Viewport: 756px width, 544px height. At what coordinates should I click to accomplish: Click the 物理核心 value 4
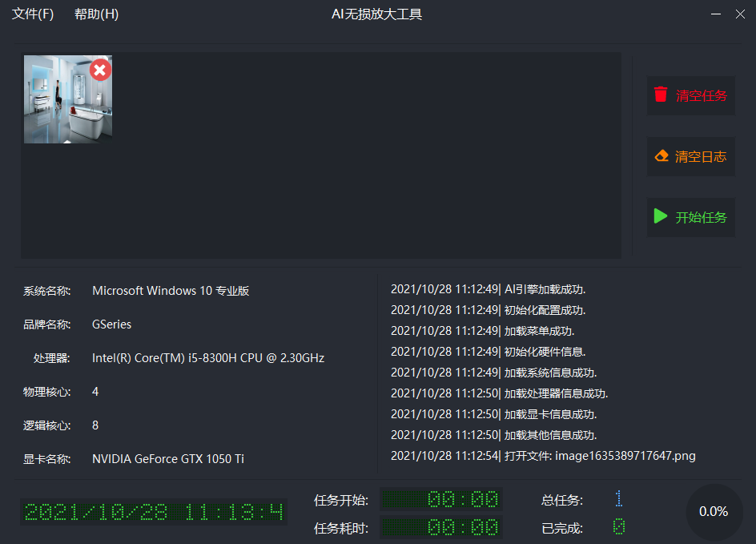pos(95,392)
